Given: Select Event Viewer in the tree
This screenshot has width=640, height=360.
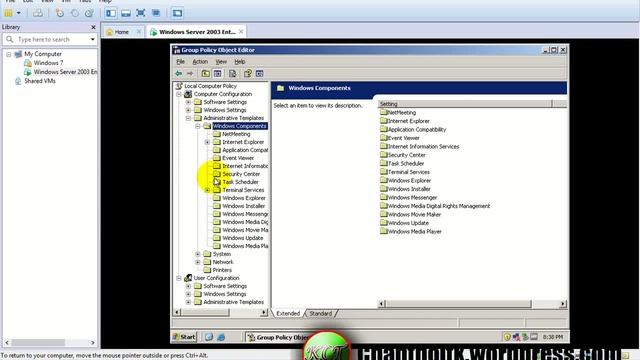Looking at the screenshot, I should point(238,158).
